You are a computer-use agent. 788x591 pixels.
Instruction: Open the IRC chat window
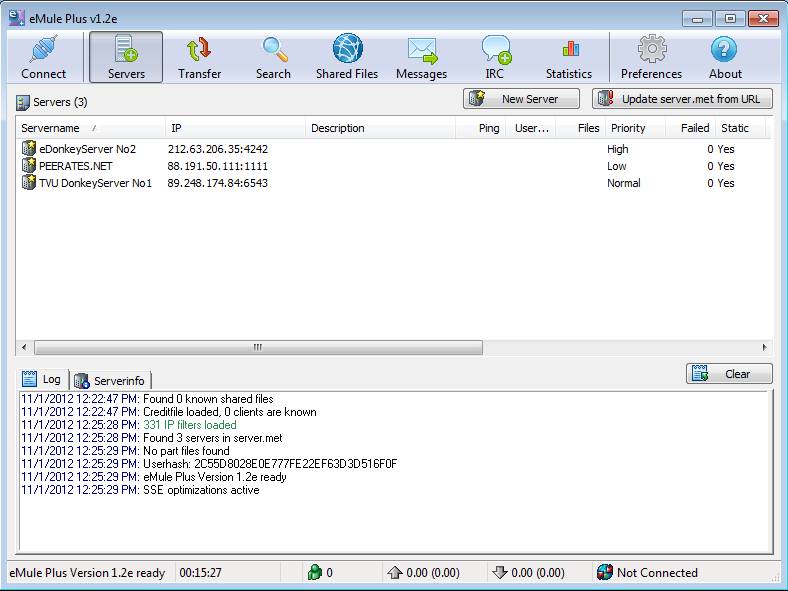click(495, 57)
